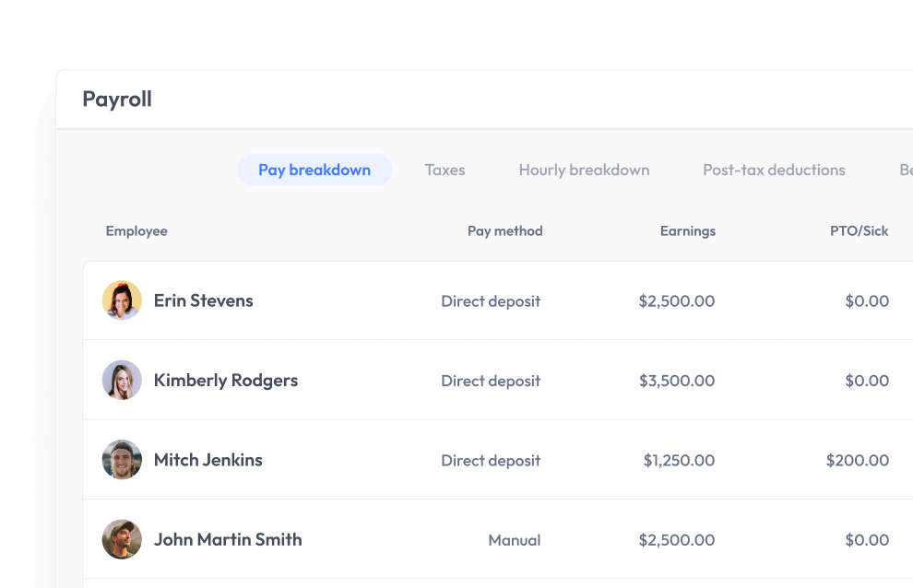Image resolution: width=913 pixels, height=588 pixels.
Task: Click Erin Stevens' profile picture
Action: point(122,300)
